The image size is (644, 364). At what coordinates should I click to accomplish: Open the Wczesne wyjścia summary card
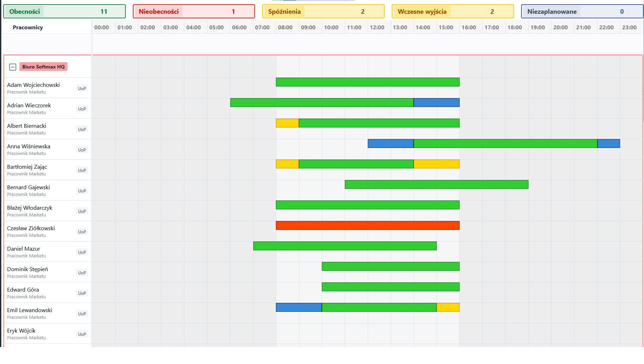coord(453,11)
